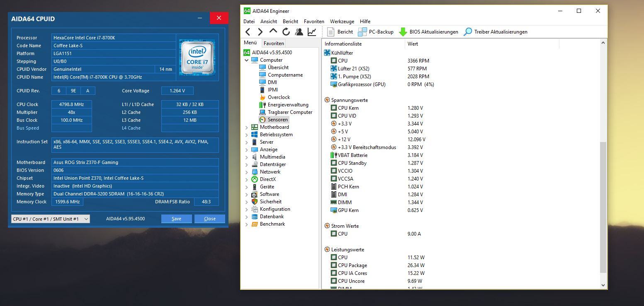644x306 pixels.
Task: Click the Intel Core i7 logo badge
Action: coord(197,57)
